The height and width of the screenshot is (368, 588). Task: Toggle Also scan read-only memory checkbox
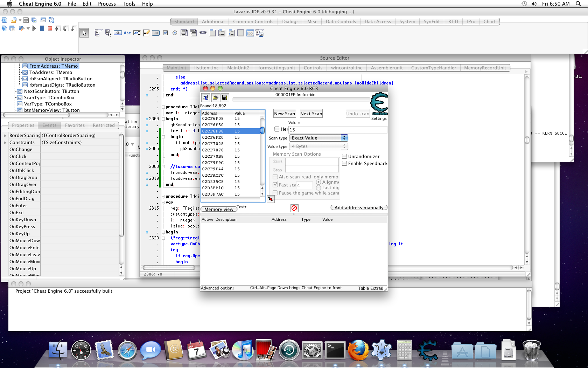[x=275, y=177]
